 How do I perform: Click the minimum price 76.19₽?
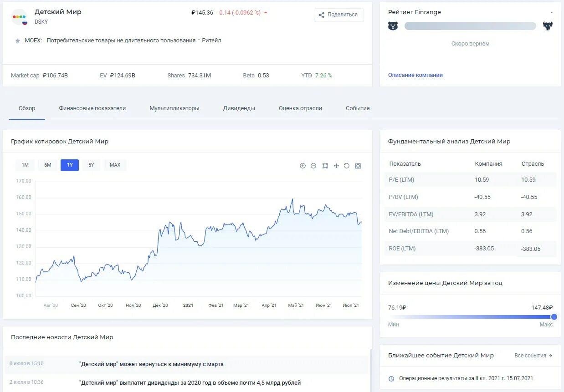coord(397,308)
